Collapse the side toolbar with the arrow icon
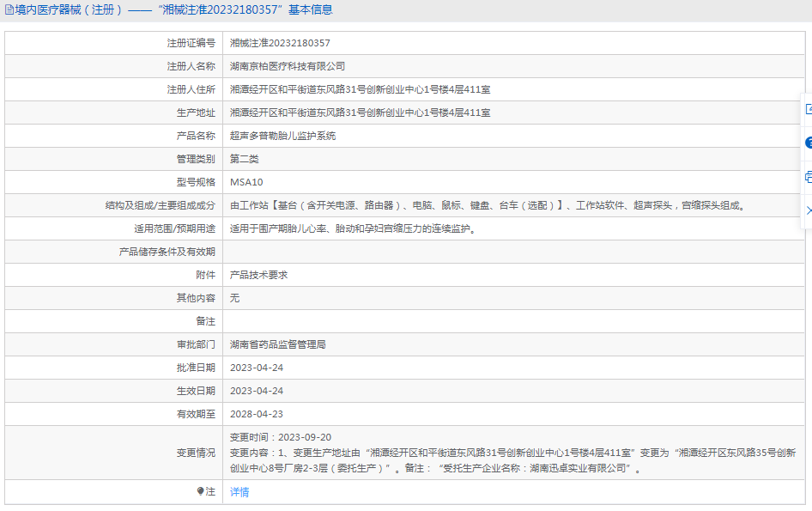812x511 pixels. [809, 210]
